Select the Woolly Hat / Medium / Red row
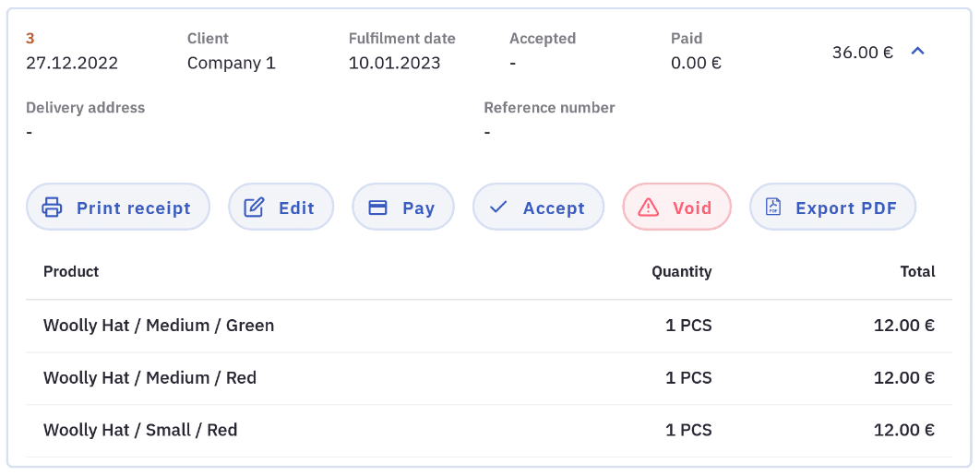 [149, 378]
